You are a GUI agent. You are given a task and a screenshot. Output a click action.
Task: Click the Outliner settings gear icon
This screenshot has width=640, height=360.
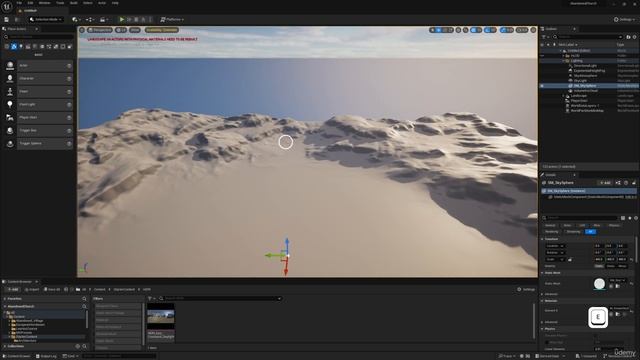(x=635, y=37)
